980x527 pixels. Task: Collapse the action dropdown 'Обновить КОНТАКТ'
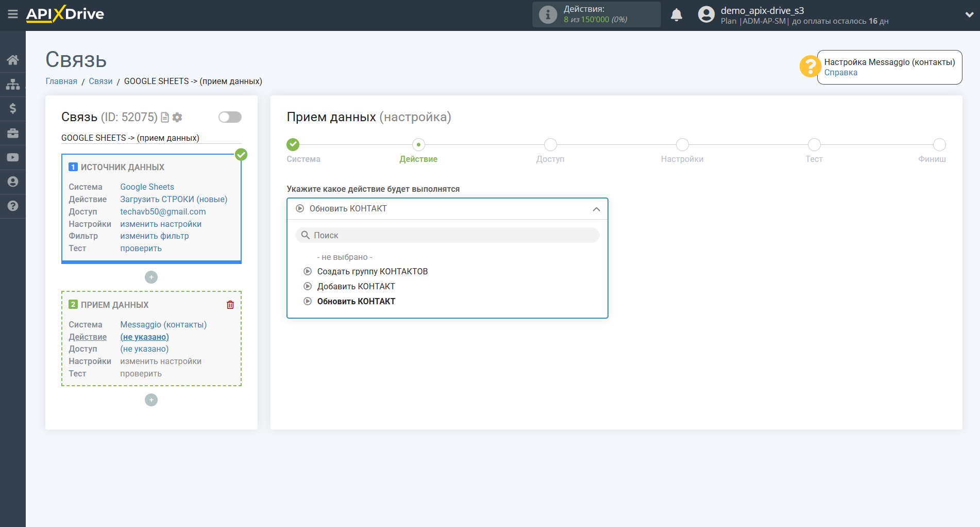pos(596,209)
